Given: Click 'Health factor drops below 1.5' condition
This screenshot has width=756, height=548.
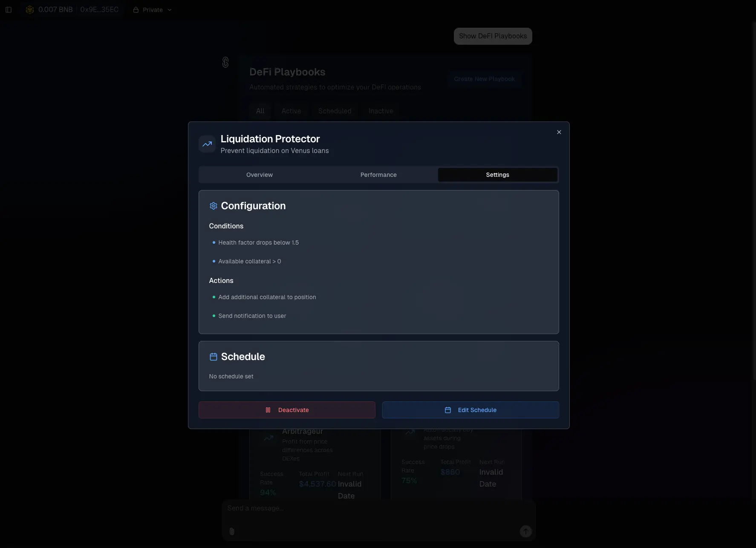Looking at the screenshot, I should [x=258, y=242].
